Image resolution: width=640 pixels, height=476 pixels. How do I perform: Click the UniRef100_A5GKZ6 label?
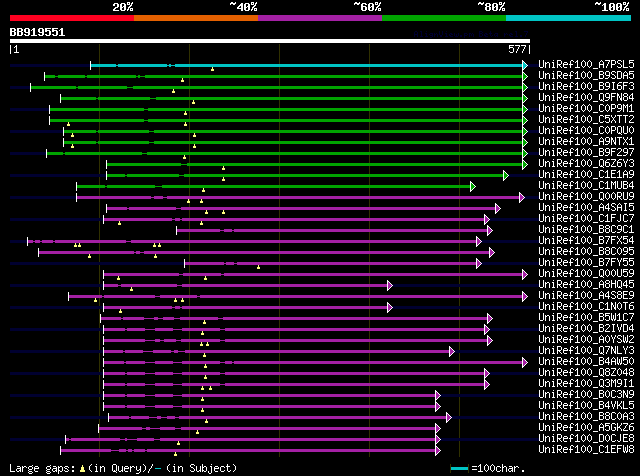[586, 428]
